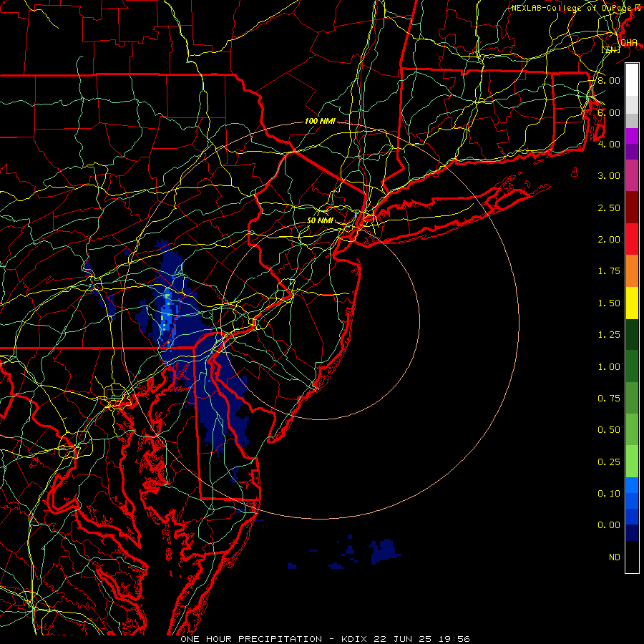Viewport: 644px width, 644px height.
Task: Select the 0.00 legend label
Action: coord(609,525)
